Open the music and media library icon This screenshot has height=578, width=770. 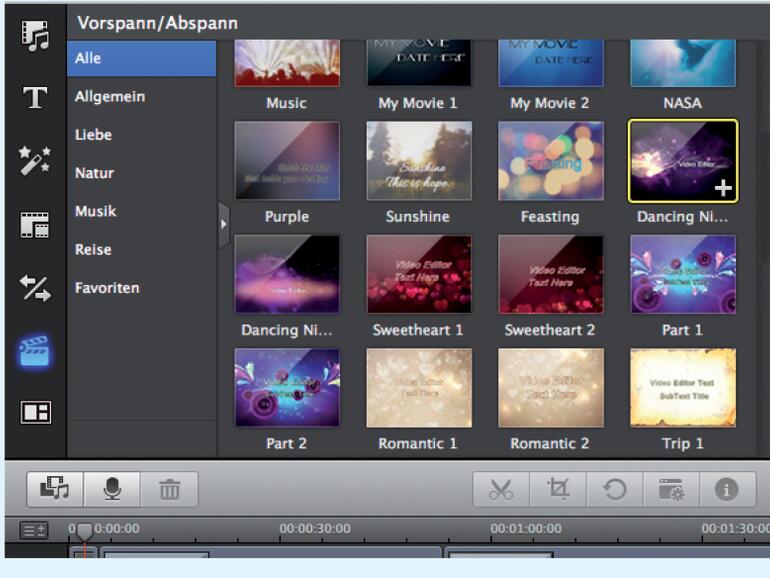click(36, 35)
